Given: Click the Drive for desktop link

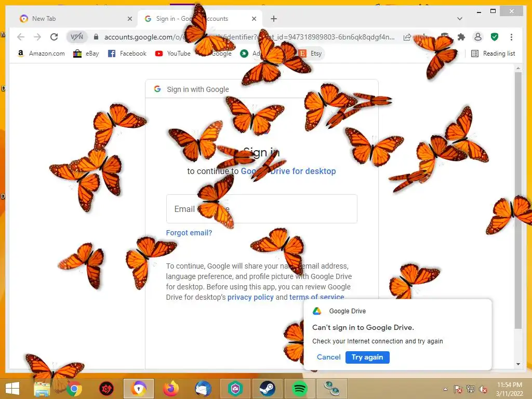Looking at the screenshot, I should click(288, 171).
